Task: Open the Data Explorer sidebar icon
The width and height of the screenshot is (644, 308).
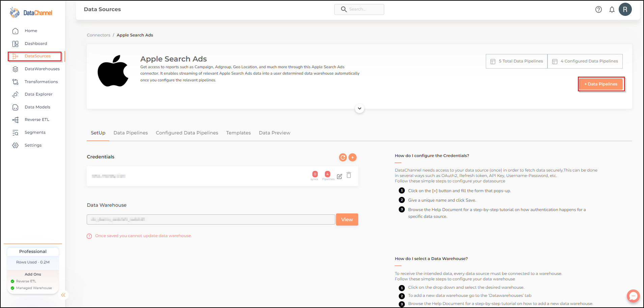Action: coord(15,94)
